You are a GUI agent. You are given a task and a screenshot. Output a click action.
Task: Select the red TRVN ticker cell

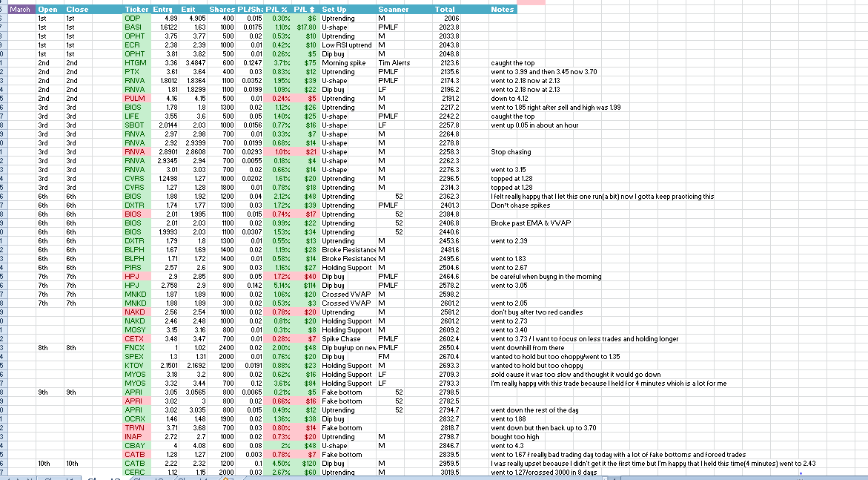click(136, 428)
